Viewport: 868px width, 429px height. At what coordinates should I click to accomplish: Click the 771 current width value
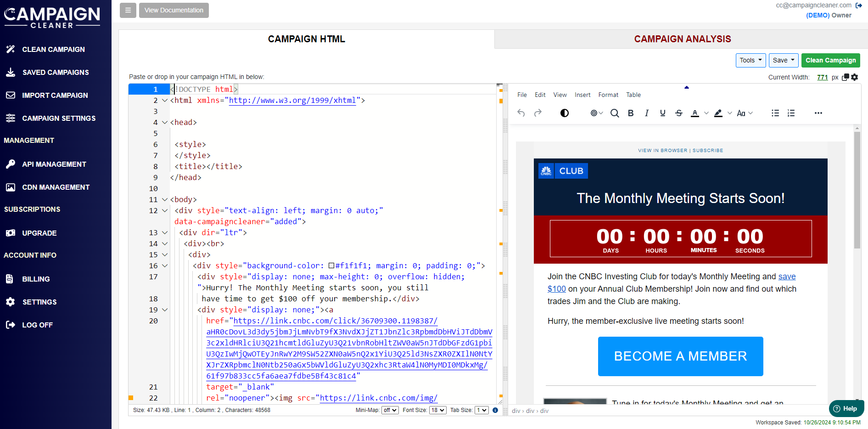(x=823, y=77)
